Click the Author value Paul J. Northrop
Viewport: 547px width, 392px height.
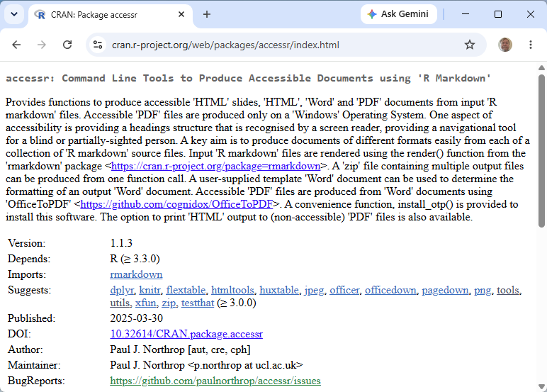coord(147,349)
